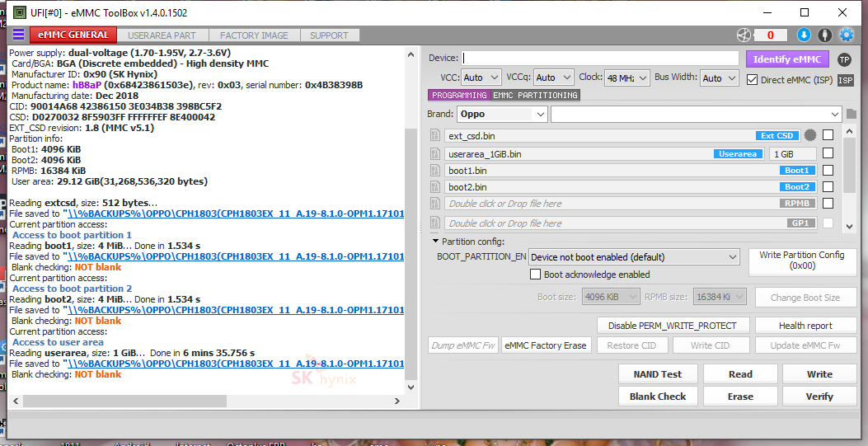
Task: Open the Bus Width dropdown
Action: pos(719,78)
